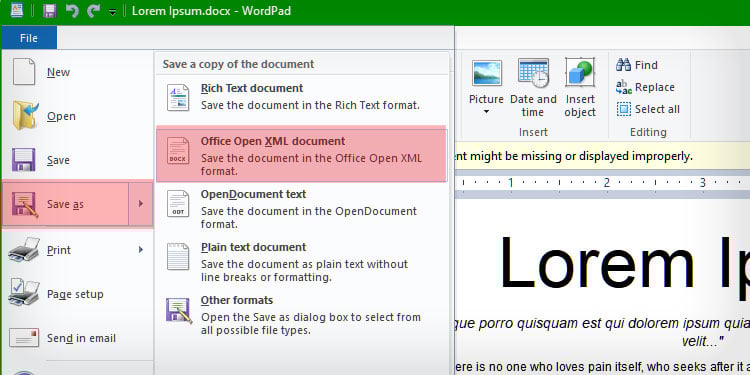
Task: Click the purple floppy Save icon
Action: pos(23,160)
